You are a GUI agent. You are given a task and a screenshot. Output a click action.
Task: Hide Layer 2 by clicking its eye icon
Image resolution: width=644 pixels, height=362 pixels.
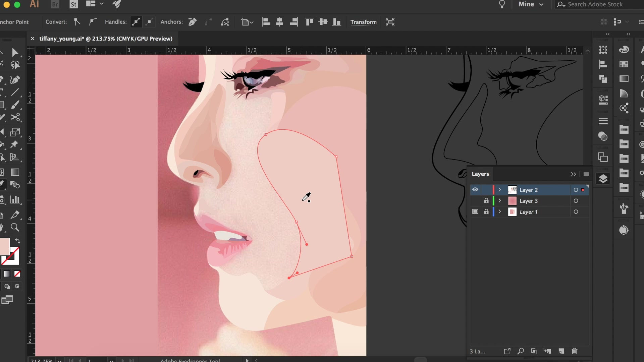pos(475,189)
